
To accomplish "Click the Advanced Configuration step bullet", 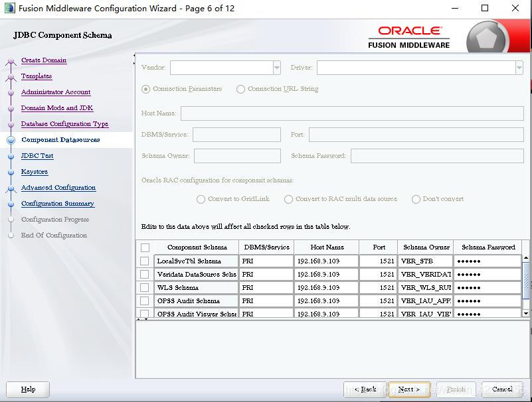I will [11, 188].
